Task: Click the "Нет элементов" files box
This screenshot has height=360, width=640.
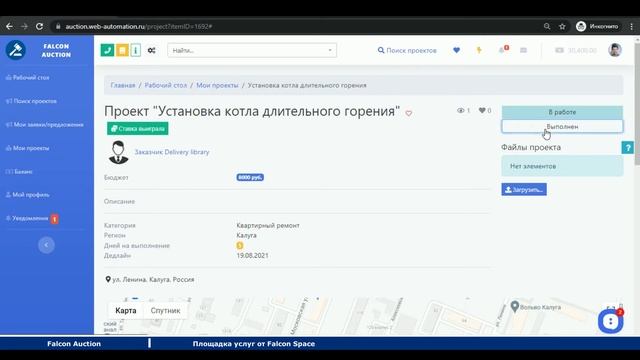Action: pos(562,166)
